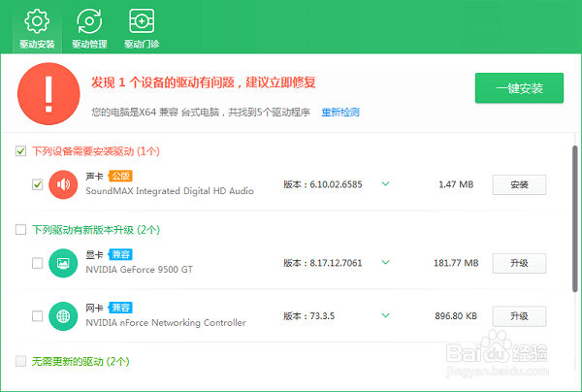This screenshot has width=582, height=392.
Task: Click the 无需更新的驱动 (2个) heading
Action: point(81,362)
